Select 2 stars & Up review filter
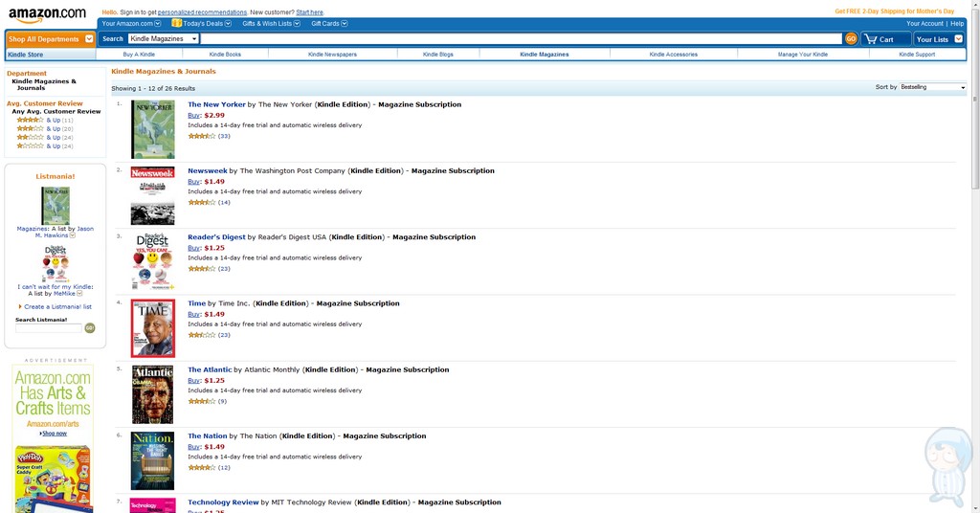The image size is (980, 513). coord(44,138)
